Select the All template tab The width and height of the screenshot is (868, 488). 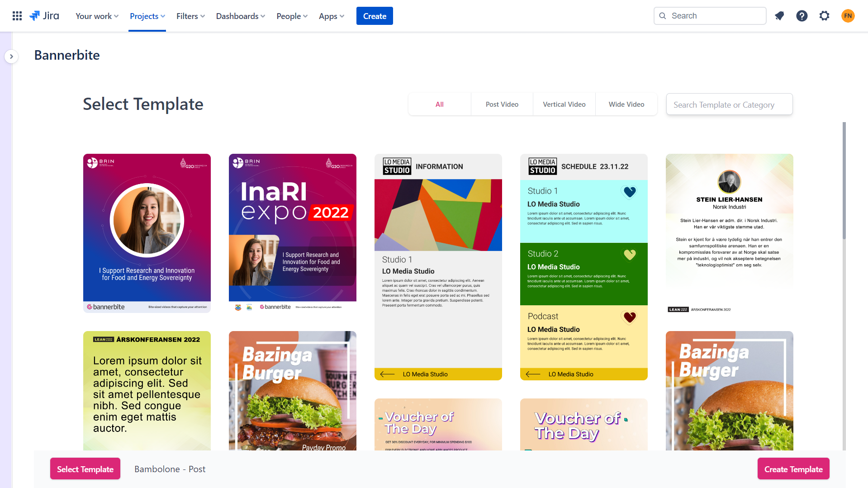pos(440,104)
